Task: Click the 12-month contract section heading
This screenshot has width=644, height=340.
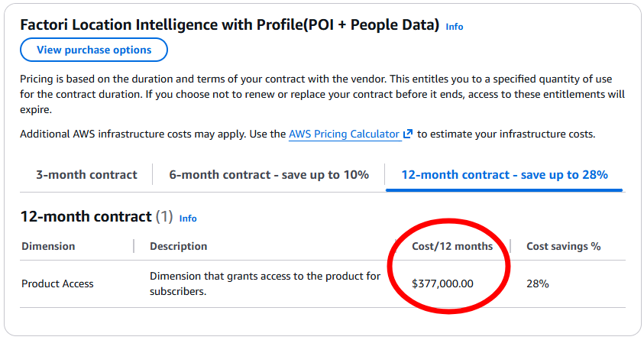Action: [86, 217]
